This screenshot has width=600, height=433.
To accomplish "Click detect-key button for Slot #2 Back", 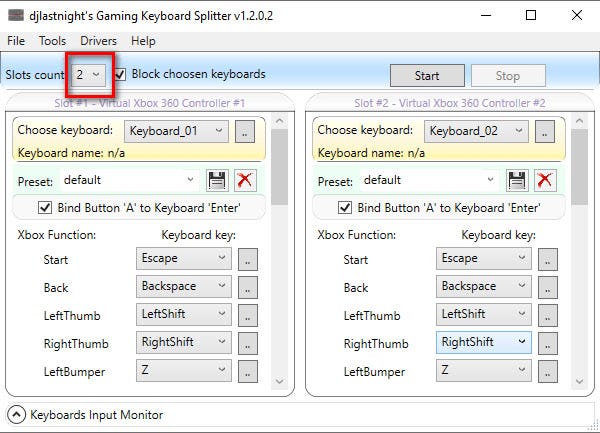I will click(548, 287).
